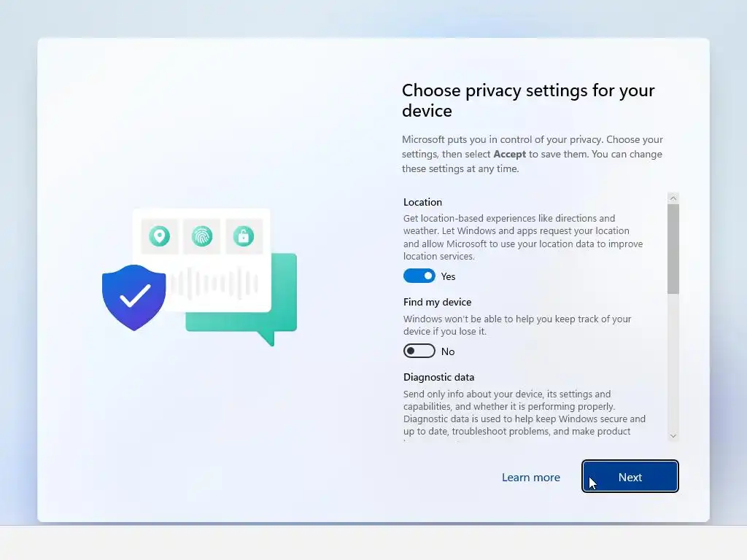Click the 'No' label beside Find my device toggle
The height and width of the screenshot is (560, 747).
click(x=448, y=351)
